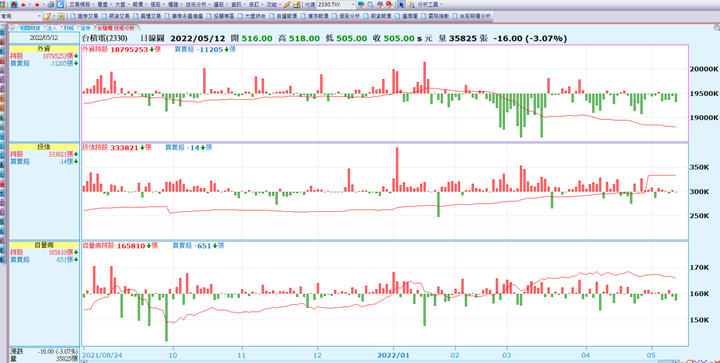Click the icon right of the magnifier
The image size is (720, 363).
click(380, 5)
